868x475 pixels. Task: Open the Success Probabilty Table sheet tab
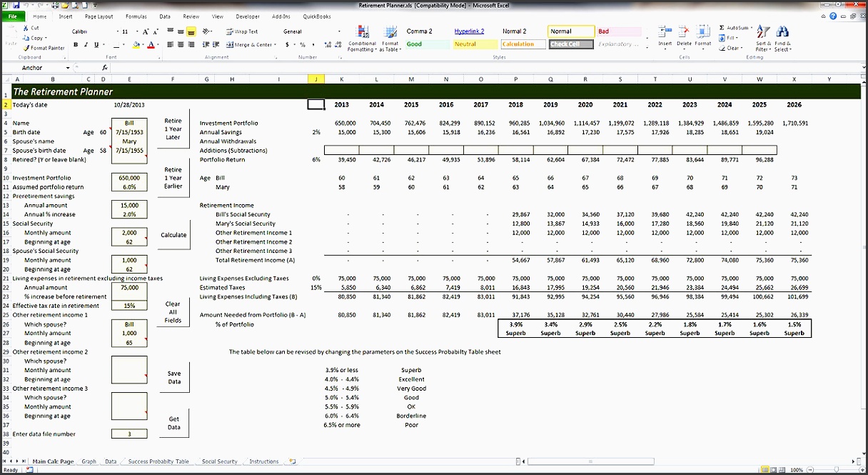click(158, 461)
